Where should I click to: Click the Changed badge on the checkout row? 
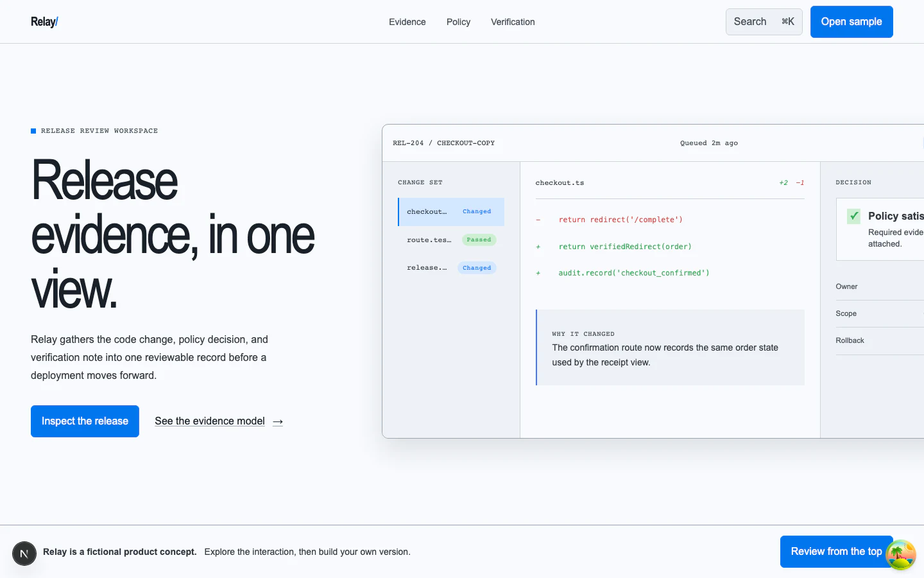coord(477,212)
